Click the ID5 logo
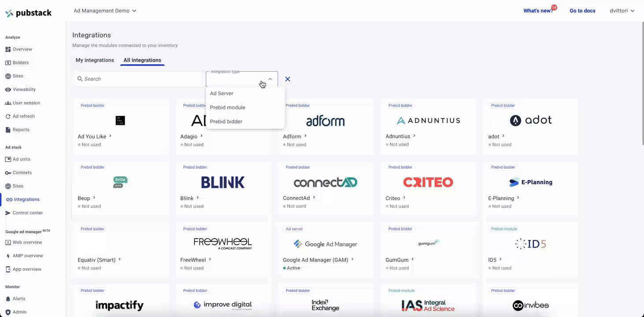 click(x=531, y=244)
